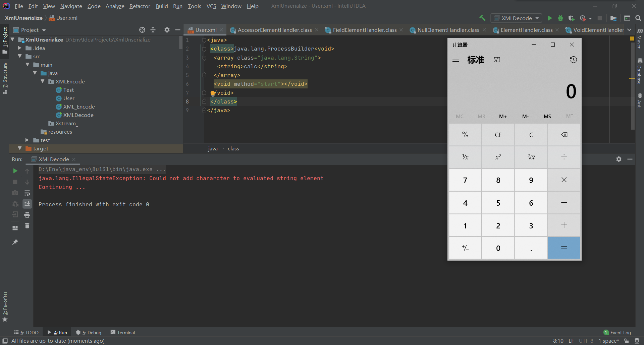Clear console output with trash icon

point(27,226)
